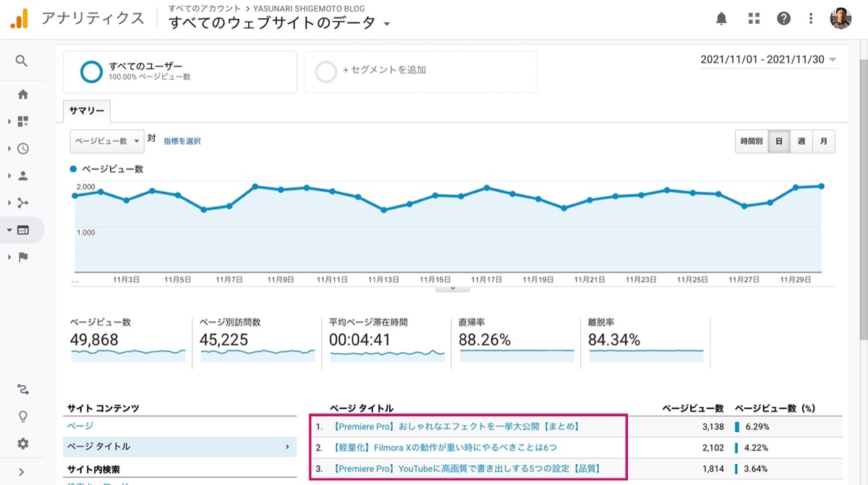This screenshot has width=868, height=485.
Task: Click the Google Analytics logo
Action: (x=19, y=19)
